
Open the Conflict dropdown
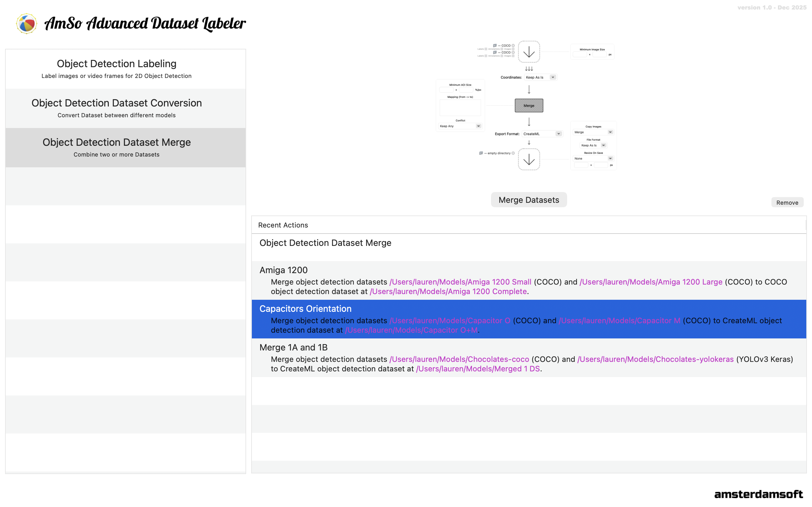tap(460, 126)
